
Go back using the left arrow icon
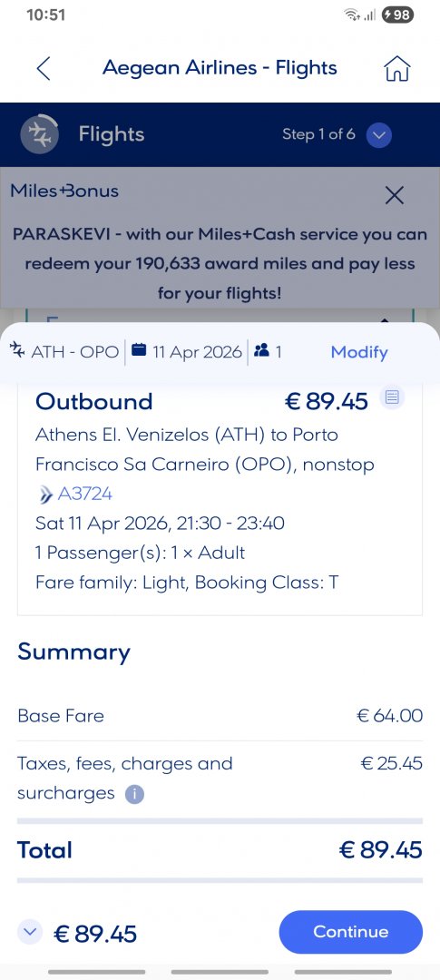point(44,68)
